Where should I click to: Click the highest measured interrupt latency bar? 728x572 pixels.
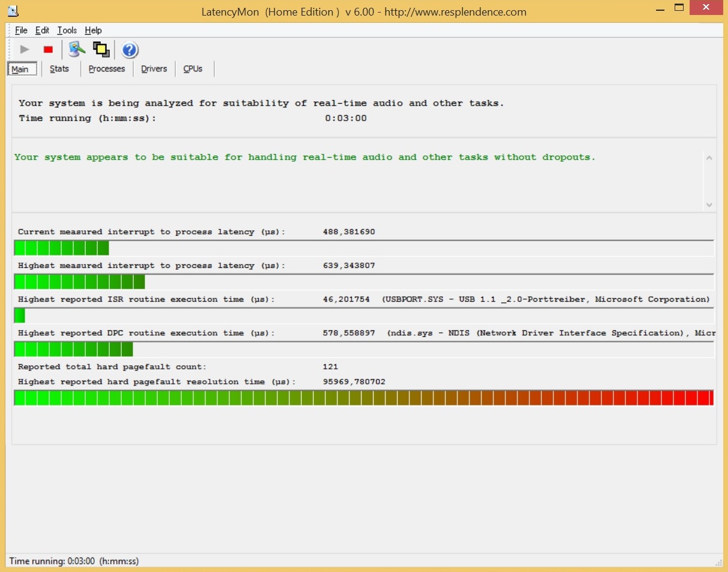click(364, 282)
